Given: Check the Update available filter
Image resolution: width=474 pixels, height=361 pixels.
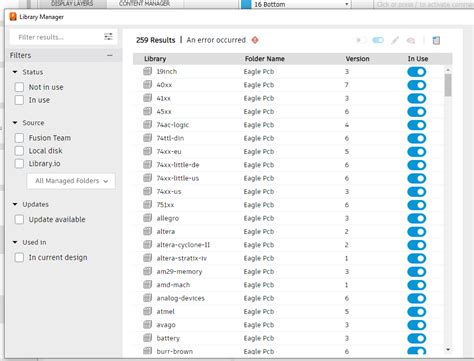Looking at the screenshot, I should pos(19,219).
